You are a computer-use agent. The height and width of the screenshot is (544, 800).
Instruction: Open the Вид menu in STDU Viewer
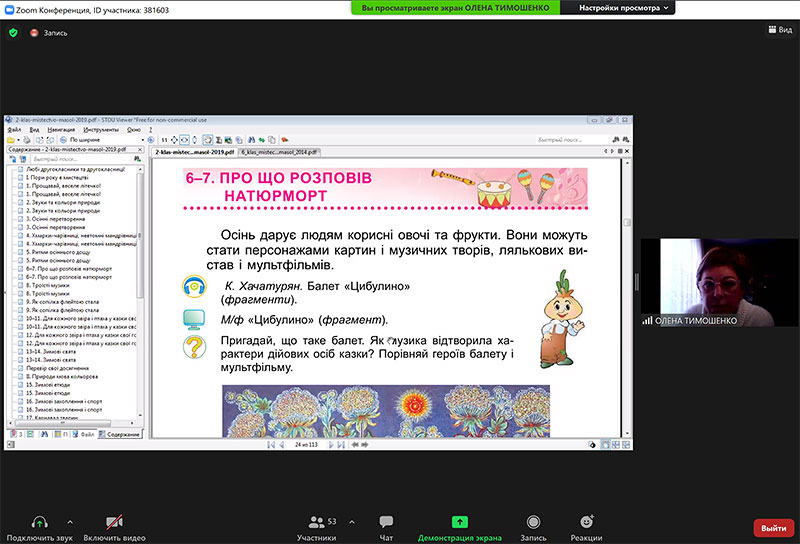click(34, 130)
